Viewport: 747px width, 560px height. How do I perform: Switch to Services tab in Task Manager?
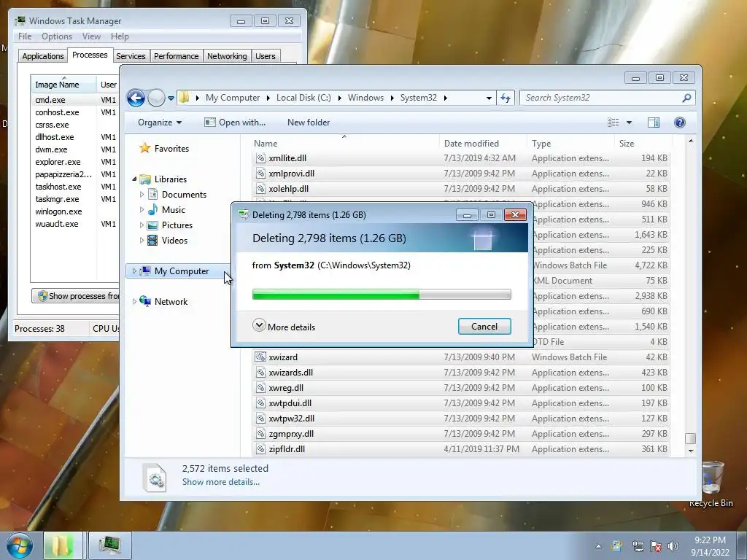pos(131,56)
